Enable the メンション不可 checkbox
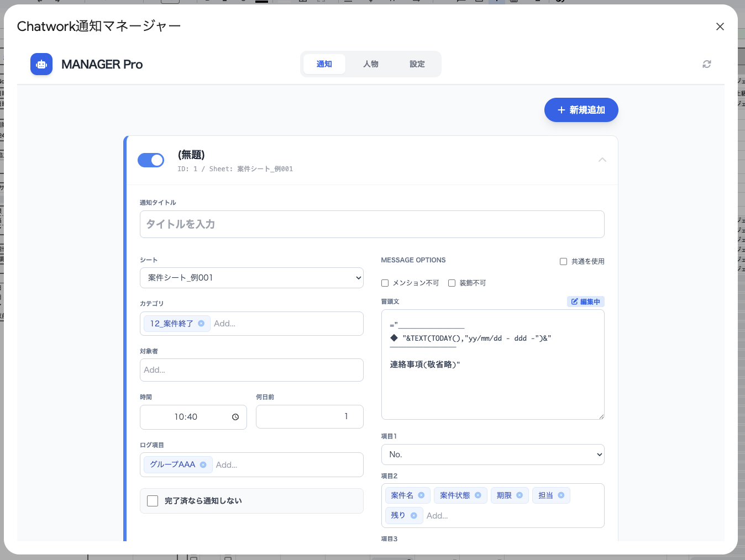This screenshot has height=560, width=745. (385, 283)
